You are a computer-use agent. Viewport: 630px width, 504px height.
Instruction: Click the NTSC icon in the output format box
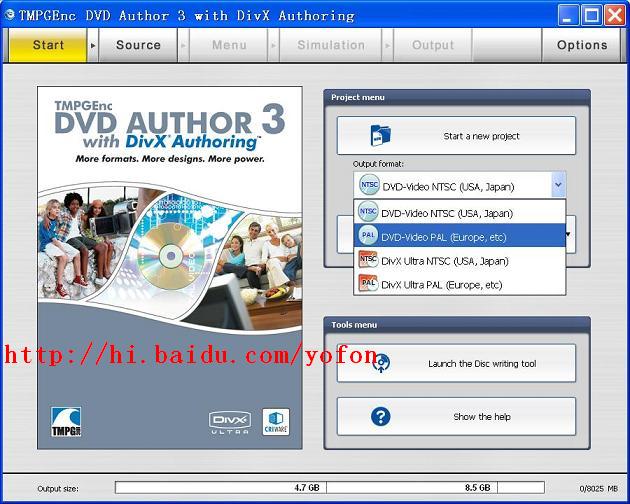pos(368,185)
